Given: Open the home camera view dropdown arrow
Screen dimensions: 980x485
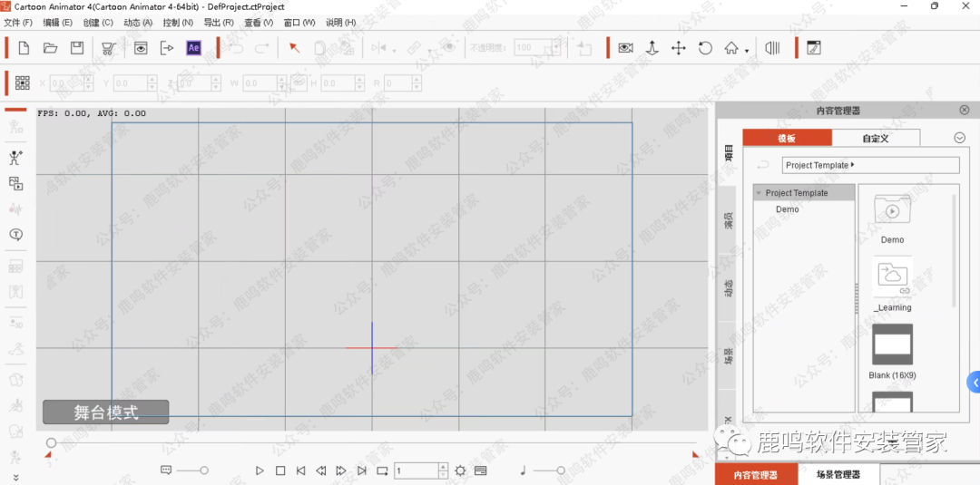Looking at the screenshot, I should tap(747, 51).
